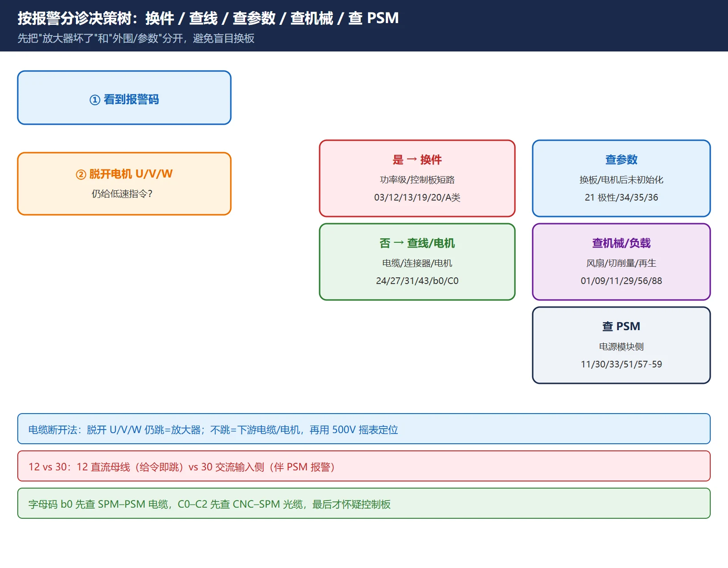
Task: Click the line "电缆/连接器/电机"
Action: [417, 263]
